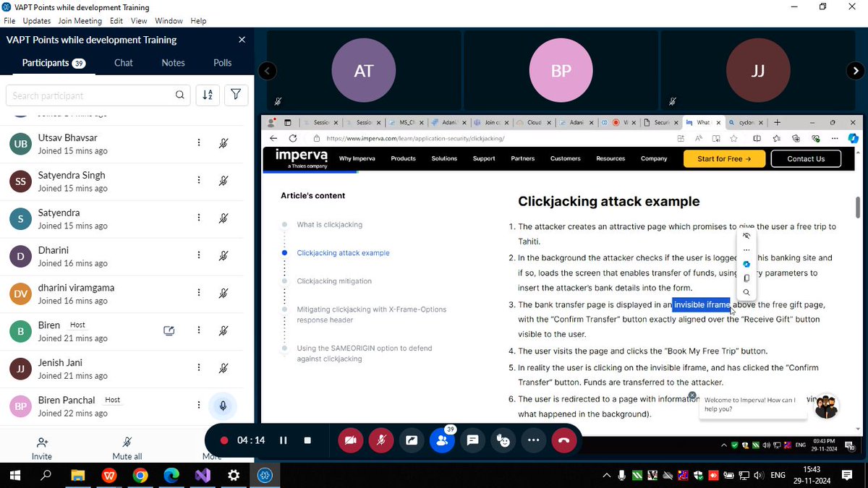Switch to the Polls tab
868x488 pixels.
(223, 63)
